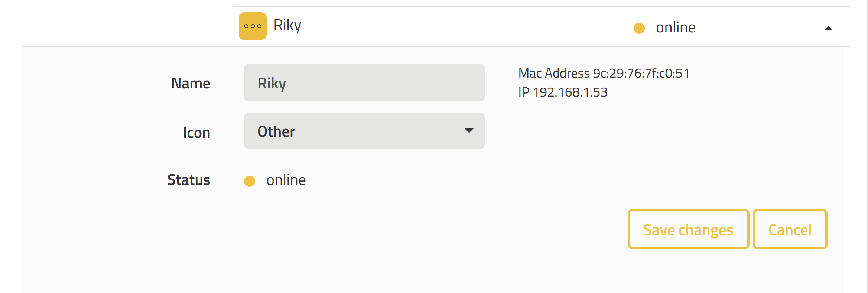Click the Name label
The image size is (868, 293).
[191, 83]
